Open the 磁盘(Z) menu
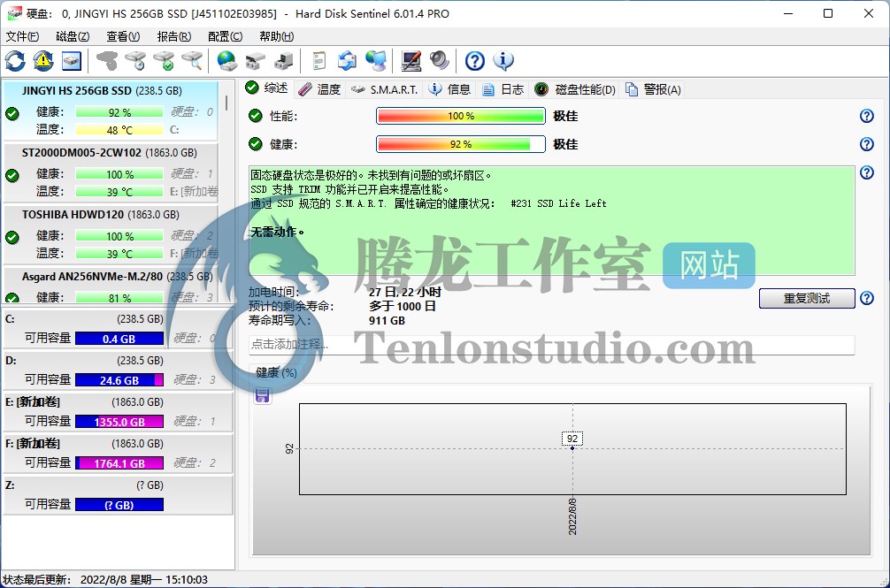Image resolution: width=890 pixels, height=588 pixels. pyautogui.click(x=73, y=36)
